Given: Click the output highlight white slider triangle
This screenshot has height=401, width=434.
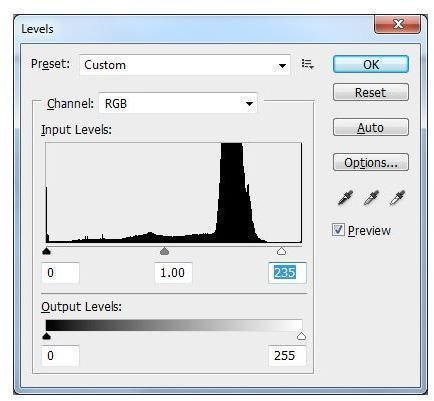Looking at the screenshot, I should coord(301,336).
